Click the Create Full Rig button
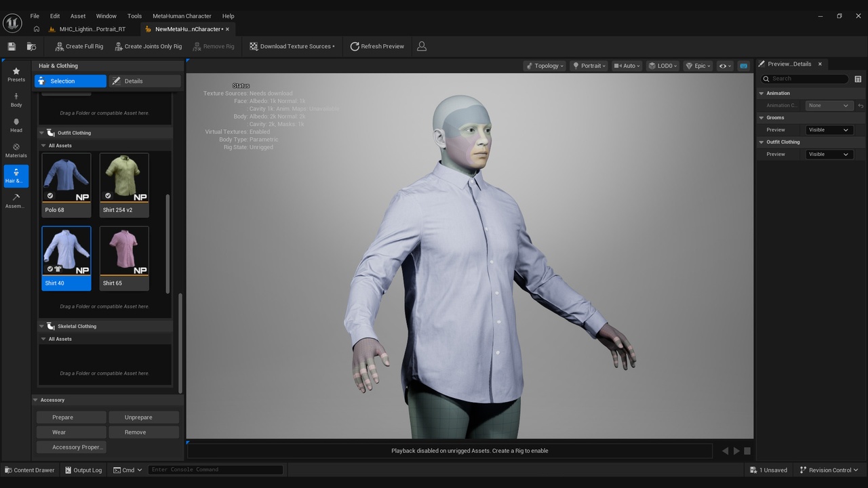This screenshot has height=488, width=868. [79, 46]
